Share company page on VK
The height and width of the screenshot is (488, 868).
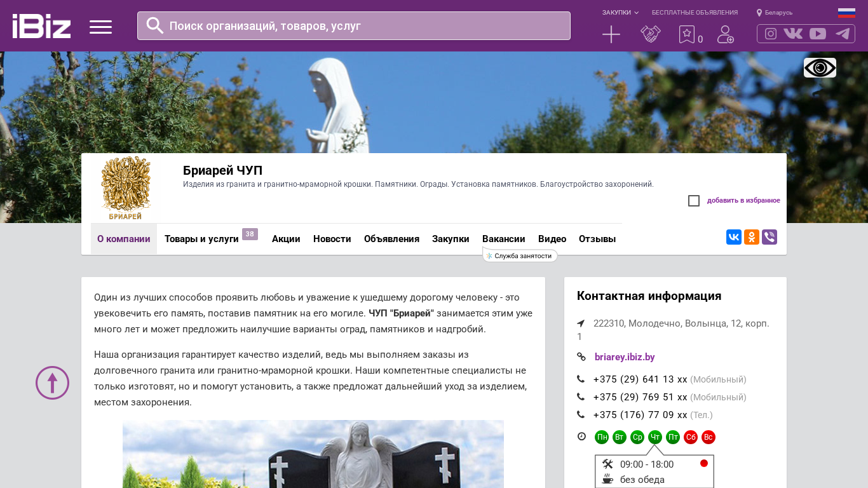[734, 237]
